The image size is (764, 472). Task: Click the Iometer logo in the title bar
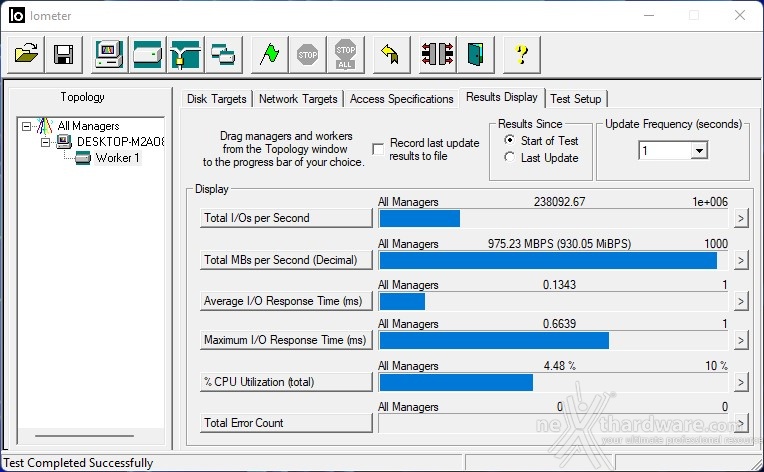pos(17,16)
